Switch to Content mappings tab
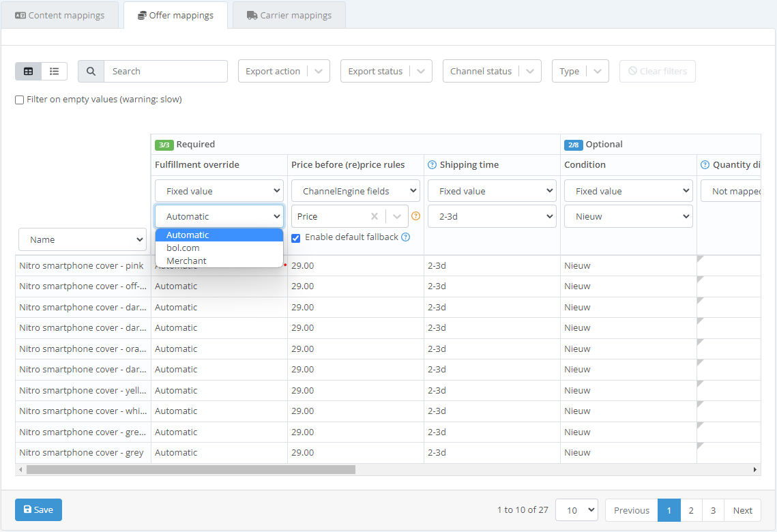Screen dimensions: 777x532 click(60, 15)
